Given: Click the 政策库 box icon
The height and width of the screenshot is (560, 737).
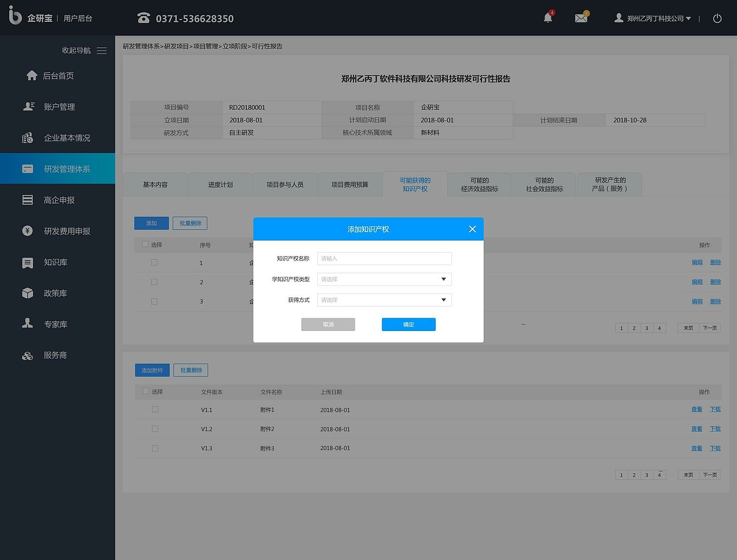Looking at the screenshot, I should (x=28, y=293).
